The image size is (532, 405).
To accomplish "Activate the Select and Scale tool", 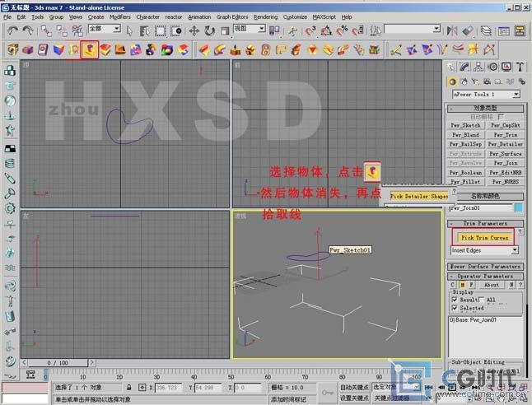I will click(225, 31).
